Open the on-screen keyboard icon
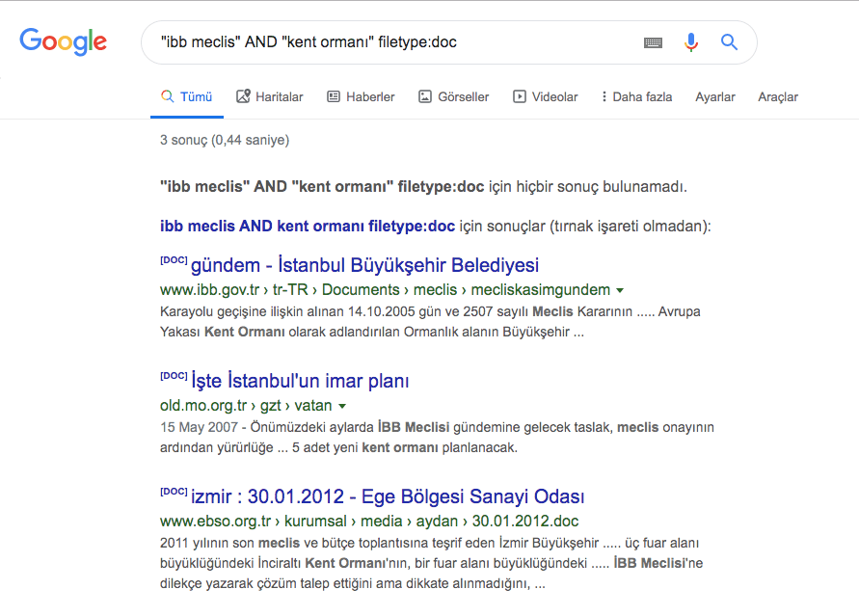Viewport: 859px width, 616px height. pyautogui.click(x=653, y=42)
